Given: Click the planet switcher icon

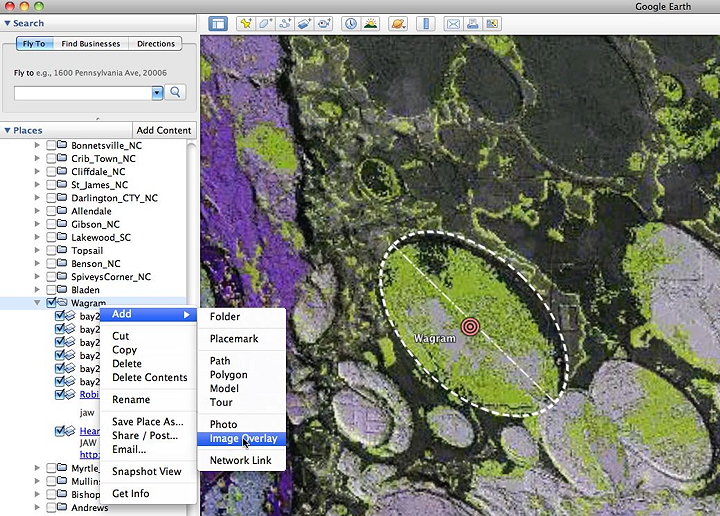Looking at the screenshot, I should pyautogui.click(x=397, y=23).
